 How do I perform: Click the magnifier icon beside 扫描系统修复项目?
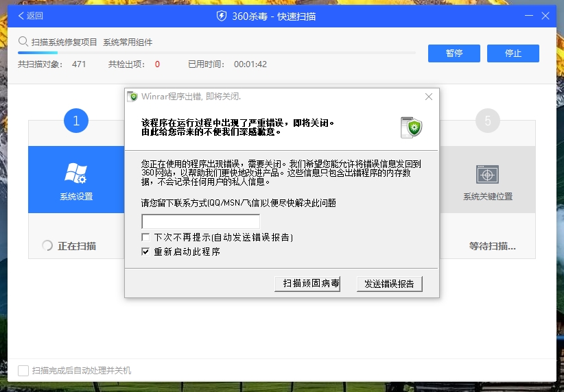[x=23, y=42]
